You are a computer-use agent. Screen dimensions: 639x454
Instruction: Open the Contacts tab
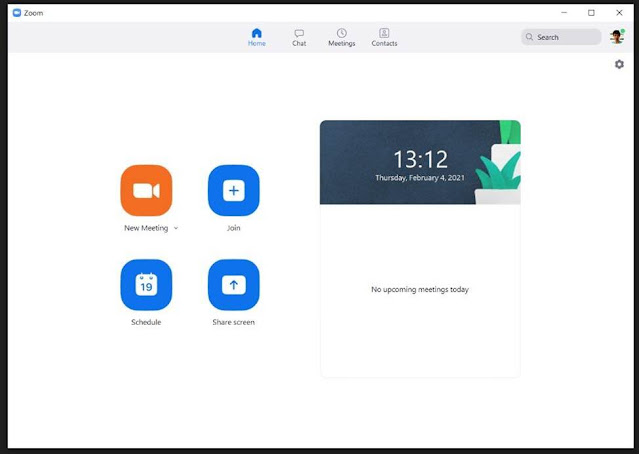point(384,37)
